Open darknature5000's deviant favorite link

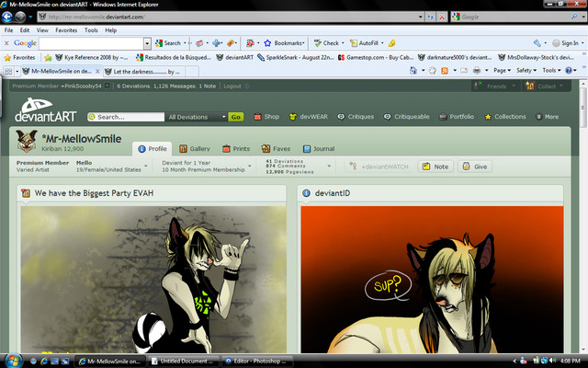coord(455,57)
